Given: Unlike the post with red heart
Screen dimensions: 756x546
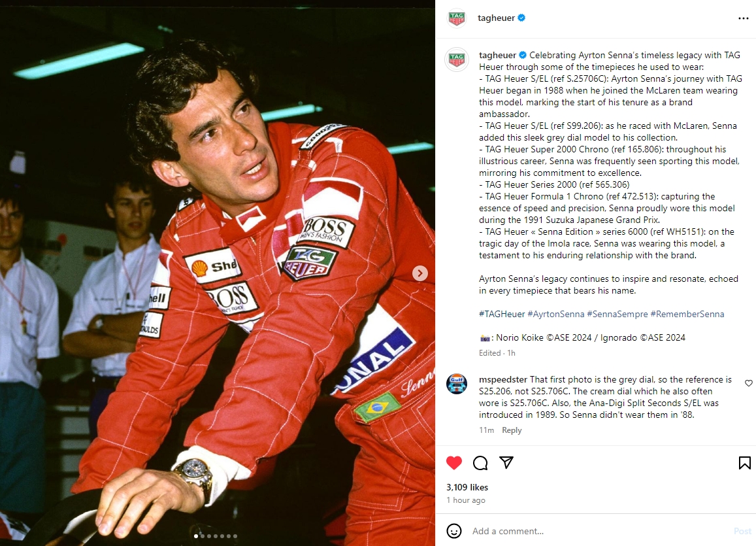Looking at the screenshot, I should tap(453, 463).
